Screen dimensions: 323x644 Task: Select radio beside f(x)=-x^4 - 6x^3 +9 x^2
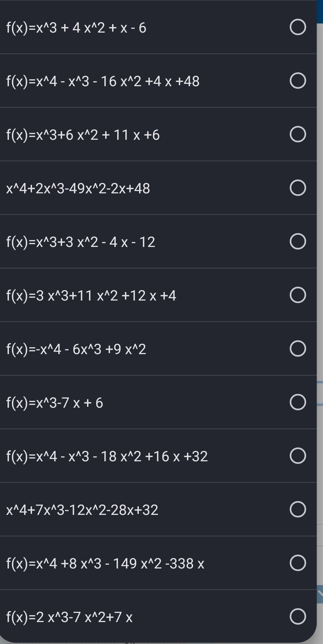(x=298, y=349)
